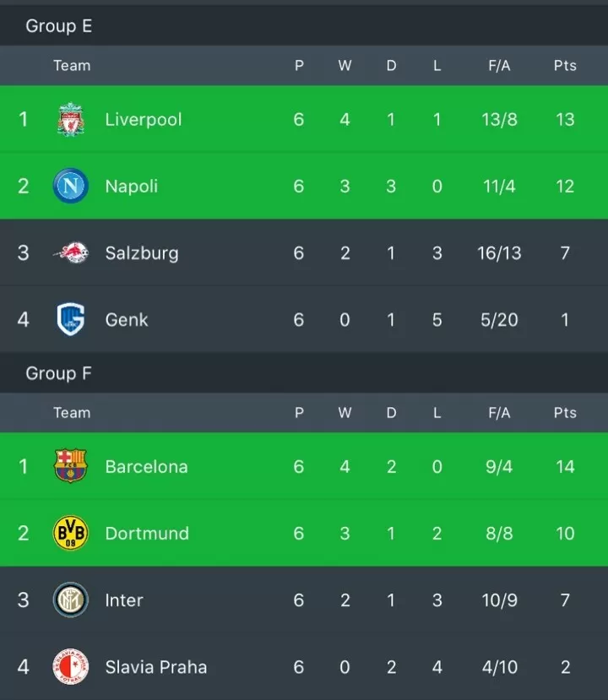Click Salzburg's 16/13 goals value
Viewport: 608px width, 700px height.
[499, 253]
